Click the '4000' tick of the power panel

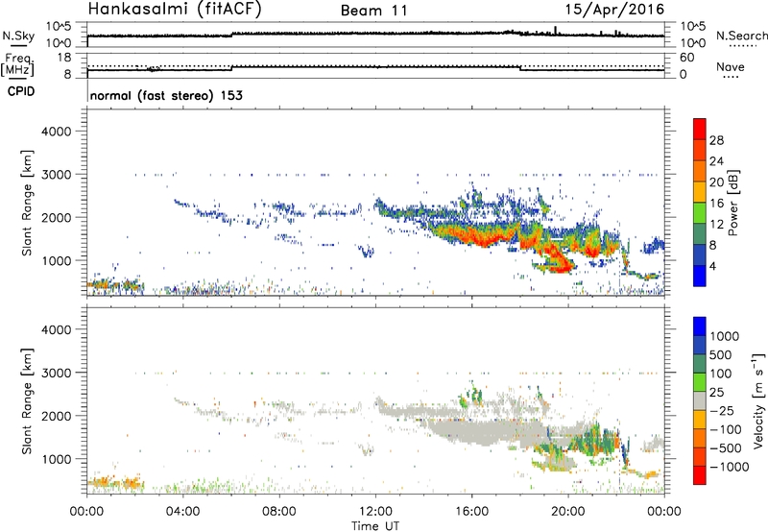57,132
